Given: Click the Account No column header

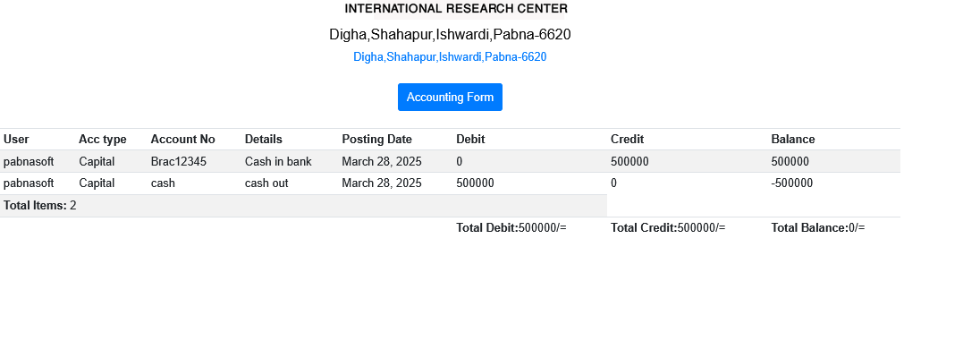Looking at the screenshot, I should [182, 139].
